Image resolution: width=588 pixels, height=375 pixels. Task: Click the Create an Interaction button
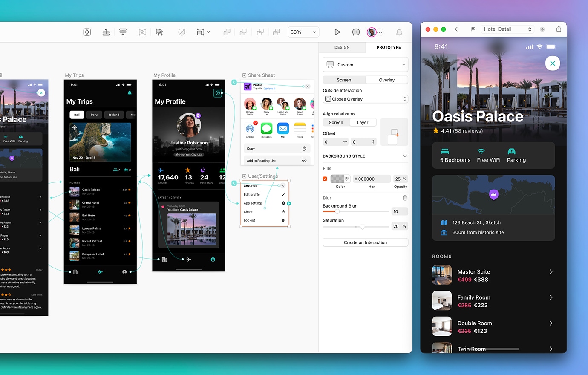365,242
